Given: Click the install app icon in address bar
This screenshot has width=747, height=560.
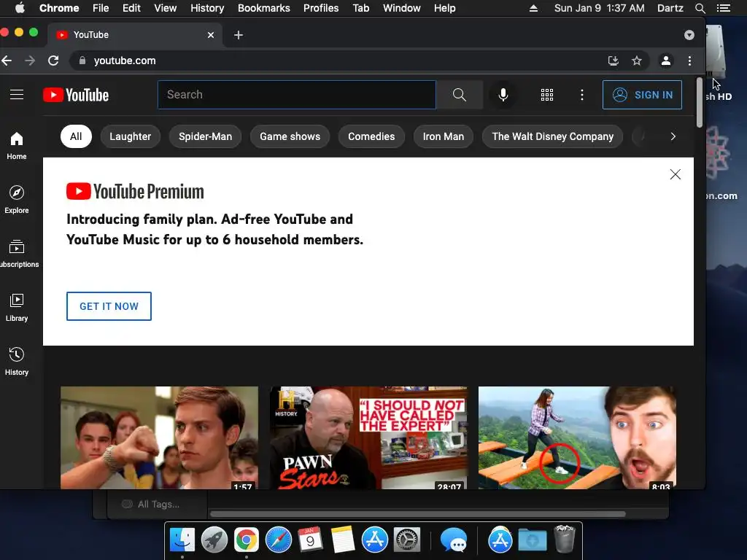Looking at the screenshot, I should 613,61.
